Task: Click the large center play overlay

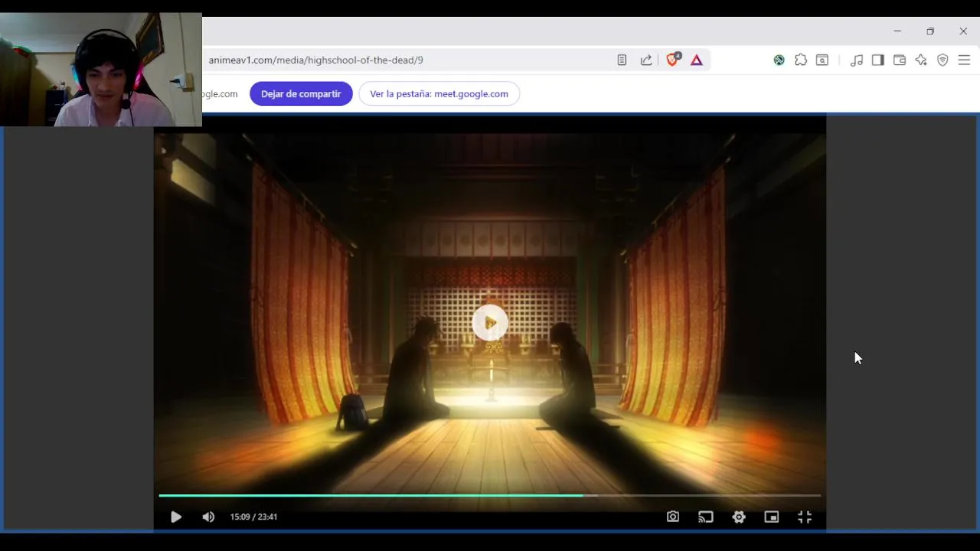Action: click(x=490, y=323)
